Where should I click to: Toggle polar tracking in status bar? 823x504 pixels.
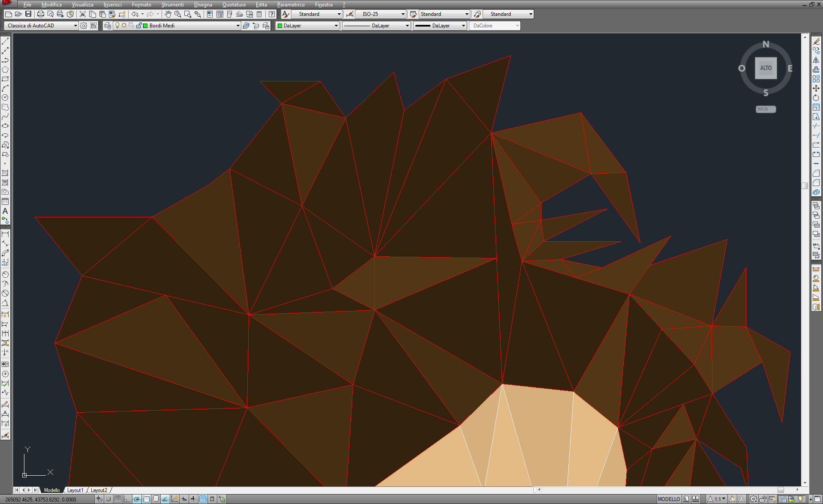coord(137,499)
